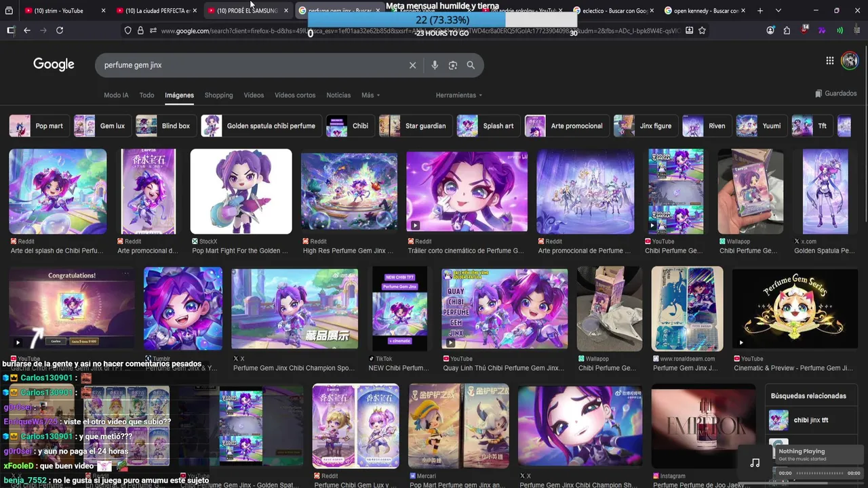The height and width of the screenshot is (488, 868).
Task: Click the install/save page icon in address bar
Action: 689,30
